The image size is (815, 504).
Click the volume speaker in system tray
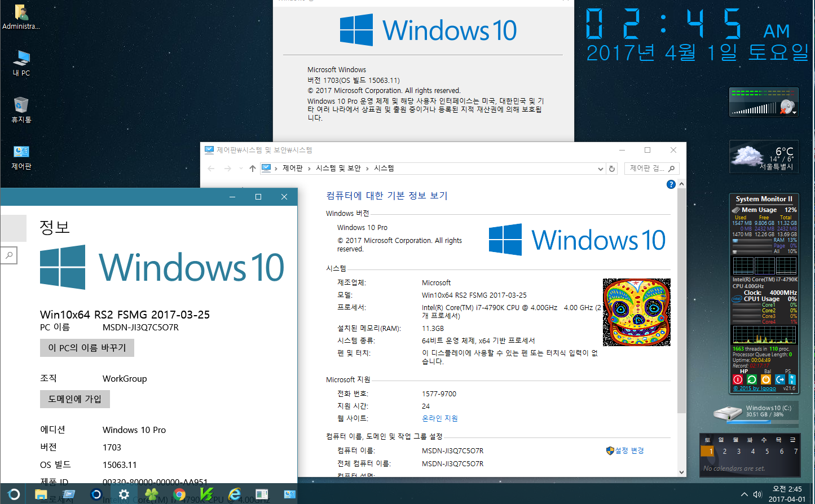tap(757, 494)
